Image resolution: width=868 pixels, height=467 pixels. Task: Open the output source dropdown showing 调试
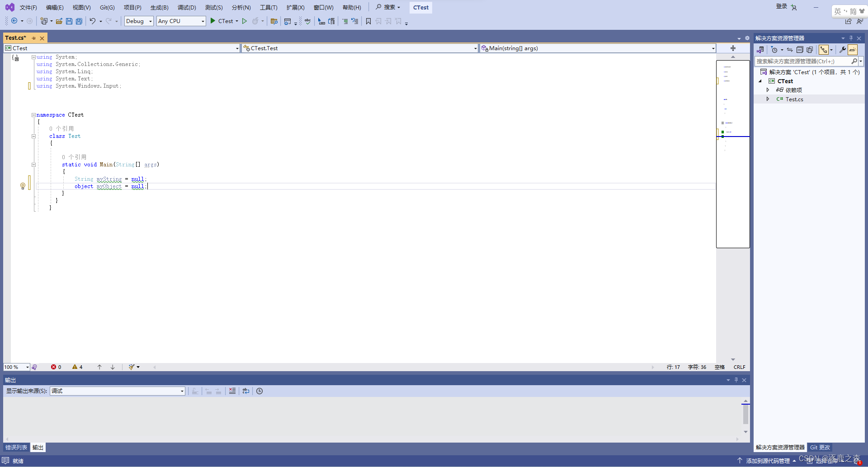click(x=118, y=391)
